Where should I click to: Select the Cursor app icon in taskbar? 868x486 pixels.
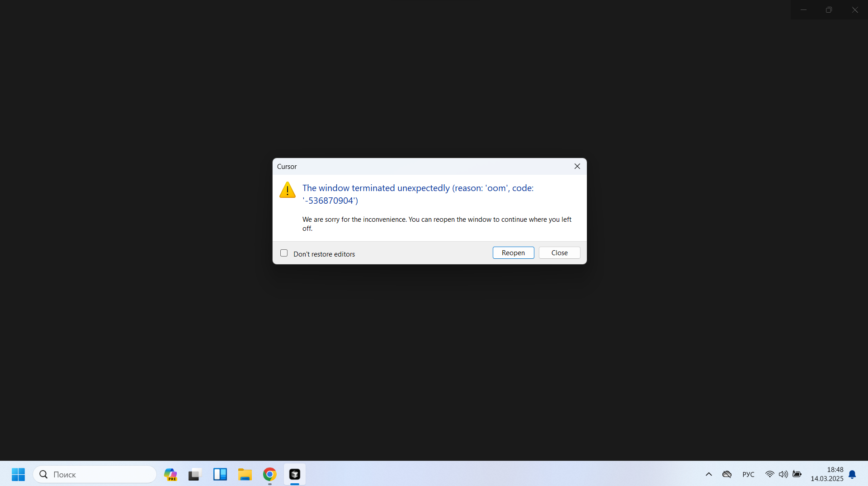(295, 474)
